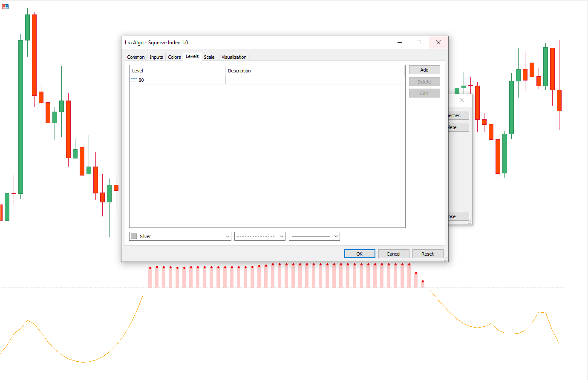Open the Silver color dropdown
This screenshot has height=380, width=588.
[x=180, y=236]
